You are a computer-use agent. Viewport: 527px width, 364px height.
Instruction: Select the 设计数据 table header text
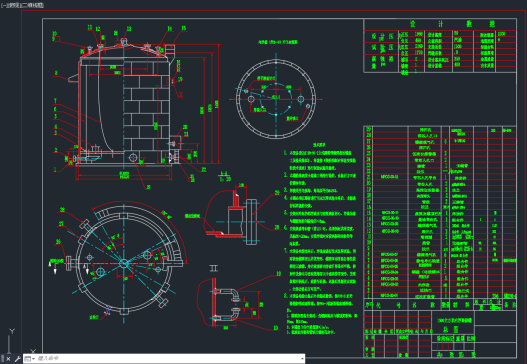[x=452, y=24]
